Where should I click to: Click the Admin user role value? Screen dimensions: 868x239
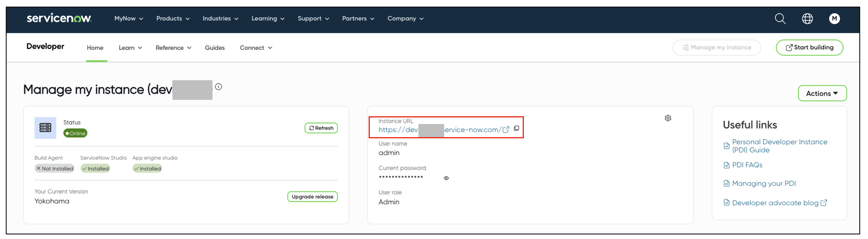(389, 202)
